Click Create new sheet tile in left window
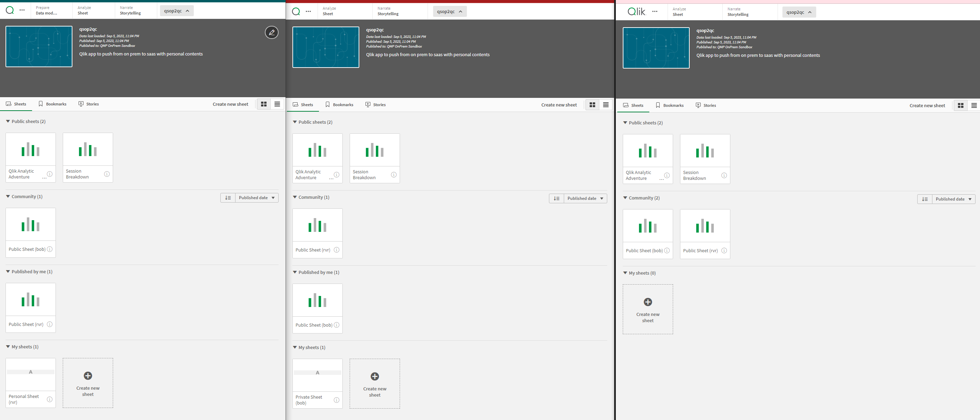This screenshot has width=980, height=420. 88,383
